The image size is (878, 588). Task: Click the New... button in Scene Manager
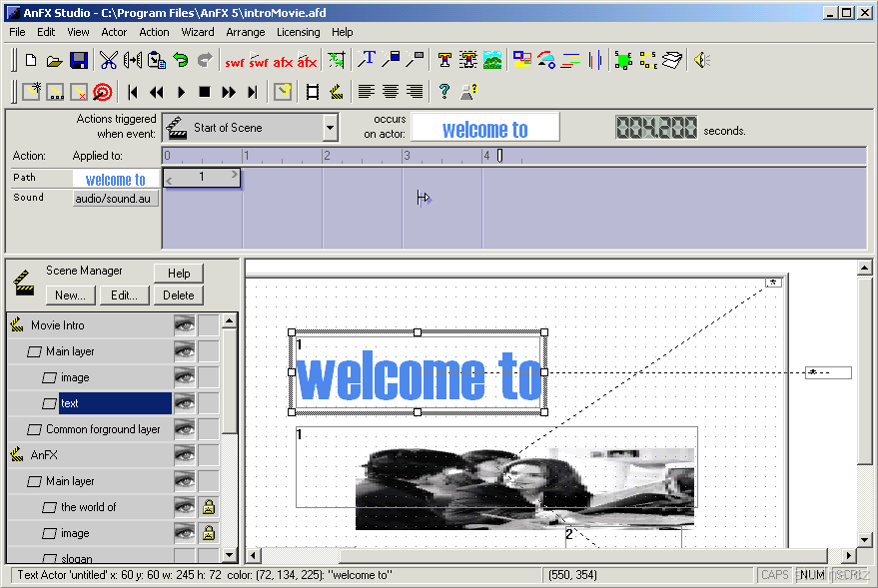70,295
